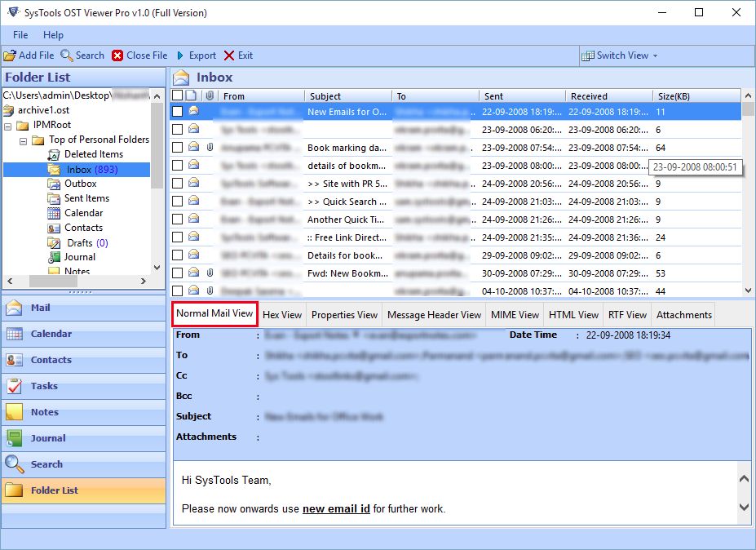The width and height of the screenshot is (756, 550).
Task: Click the red Exit X icon
Action: (229, 55)
